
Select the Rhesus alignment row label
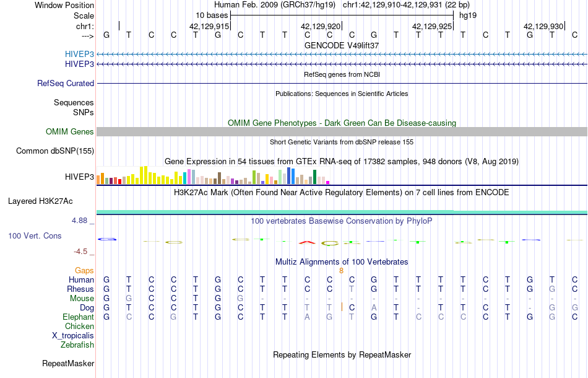pos(80,289)
